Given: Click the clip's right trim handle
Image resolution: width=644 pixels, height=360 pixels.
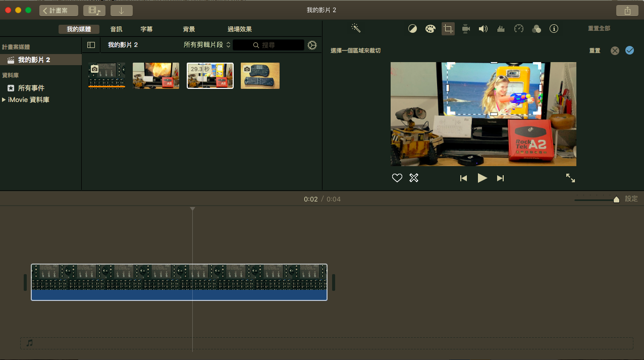Looking at the screenshot, I should (334, 282).
